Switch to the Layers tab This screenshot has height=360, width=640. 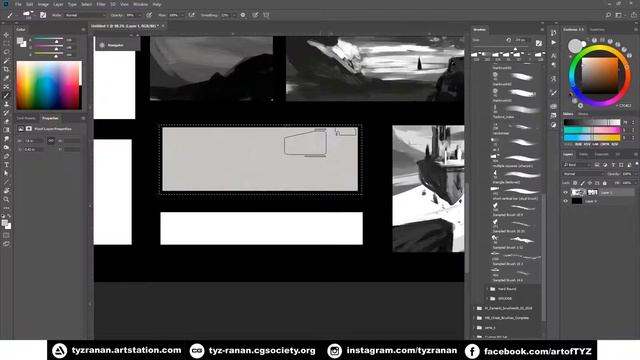point(568,154)
